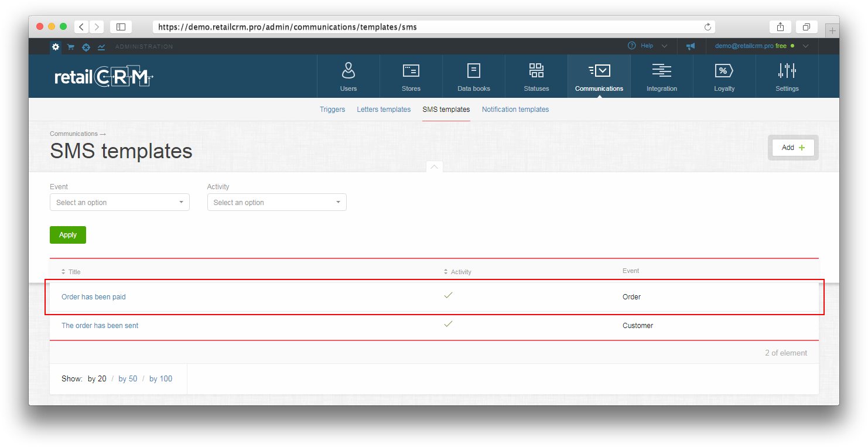Click the Safari share icon

click(x=780, y=27)
